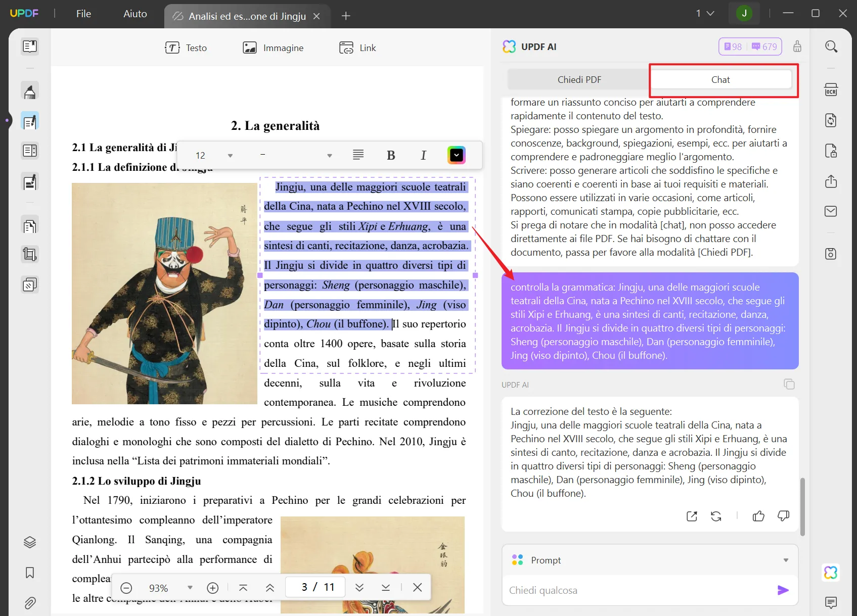Export the AI response with the export icon
This screenshot has width=857, height=616.
(x=692, y=516)
